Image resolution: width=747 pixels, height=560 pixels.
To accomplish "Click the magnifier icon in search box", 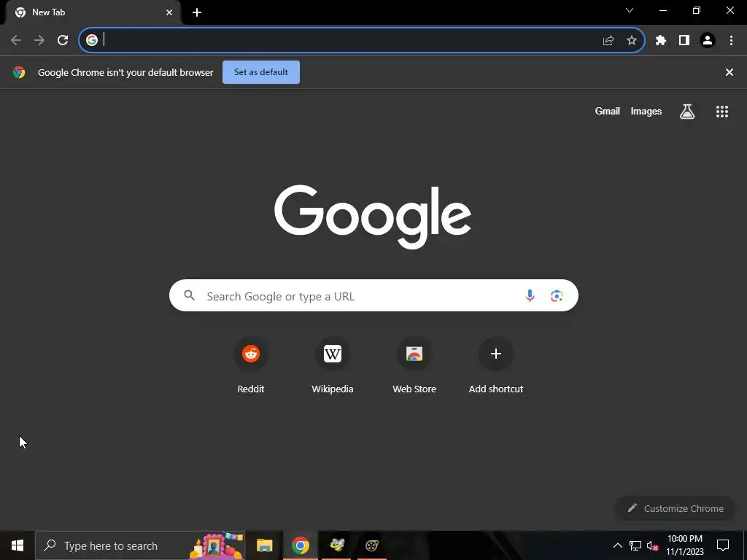I will click(x=190, y=295).
